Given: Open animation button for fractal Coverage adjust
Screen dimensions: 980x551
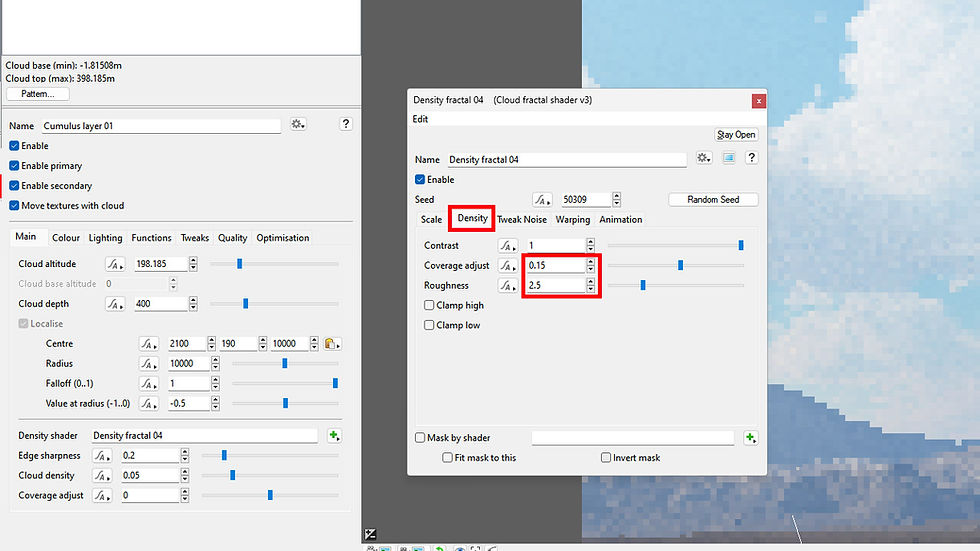Looking at the screenshot, I should coord(508,266).
